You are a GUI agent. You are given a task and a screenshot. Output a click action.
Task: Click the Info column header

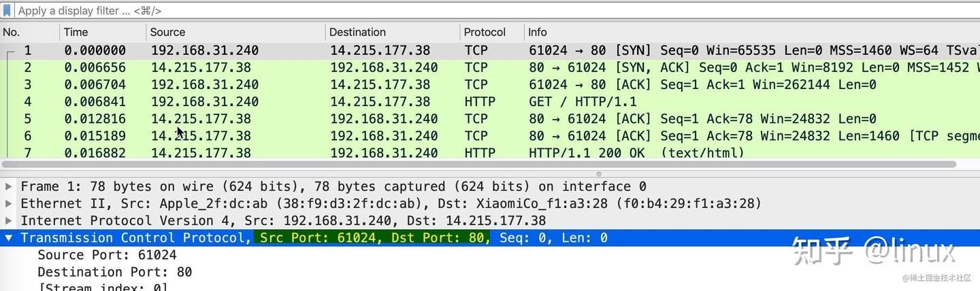coord(538,32)
